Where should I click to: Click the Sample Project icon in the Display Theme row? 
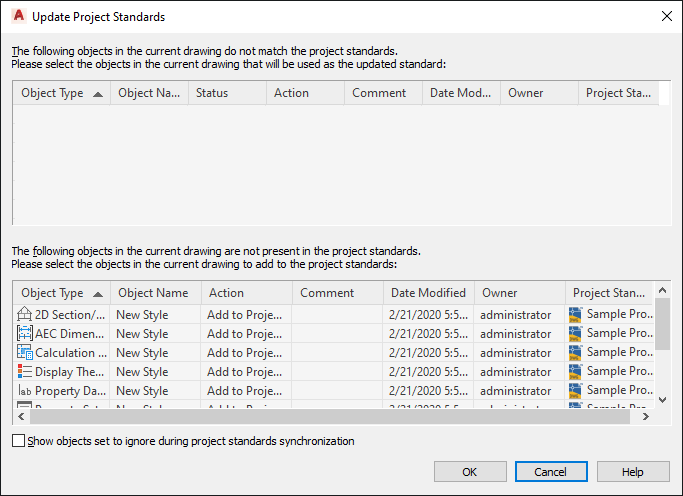click(x=575, y=372)
